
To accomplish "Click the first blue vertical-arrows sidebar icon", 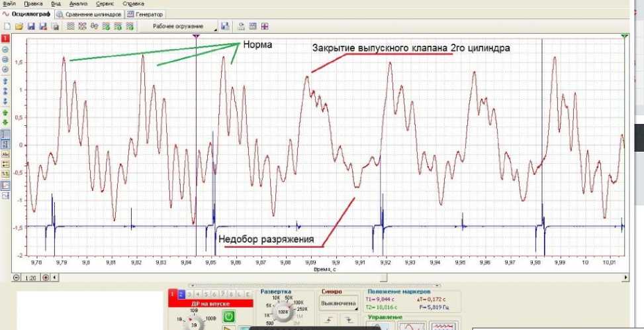I will point(5,82).
